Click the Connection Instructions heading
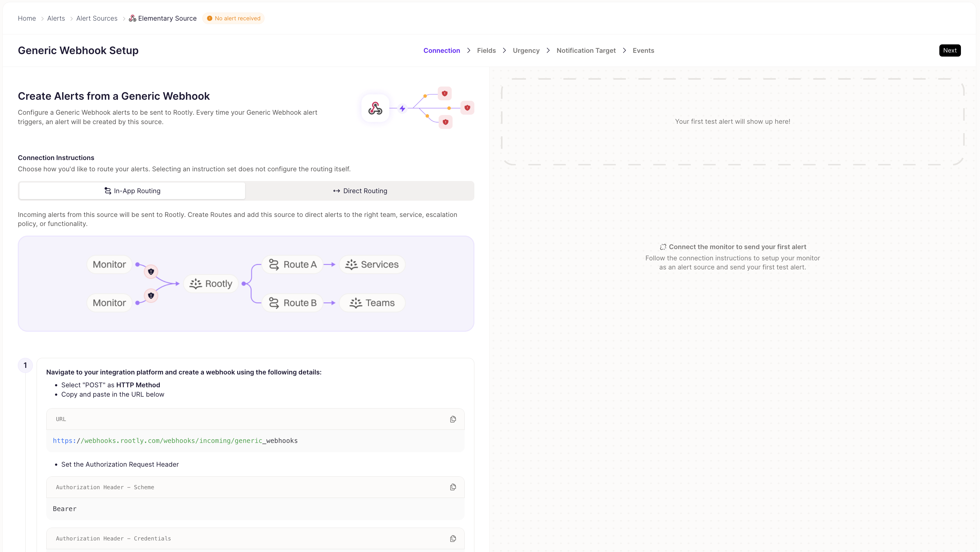The height and width of the screenshot is (552, 980). pos(56,158)
